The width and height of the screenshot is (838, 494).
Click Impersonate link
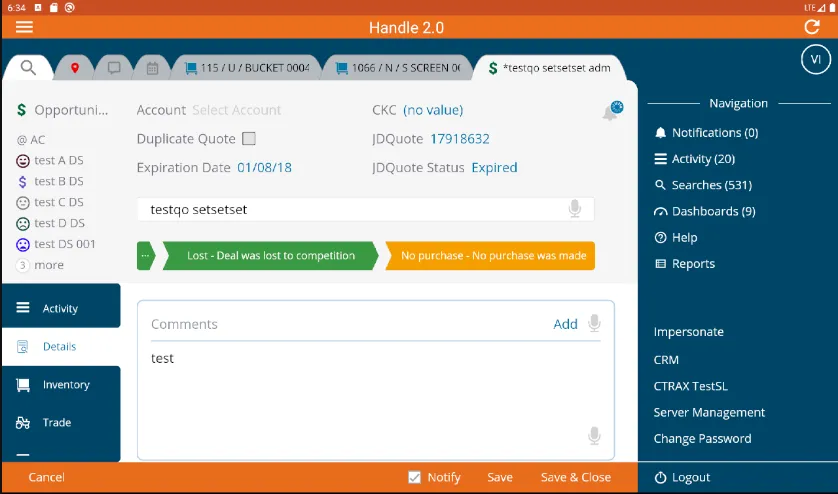point(688,332)
